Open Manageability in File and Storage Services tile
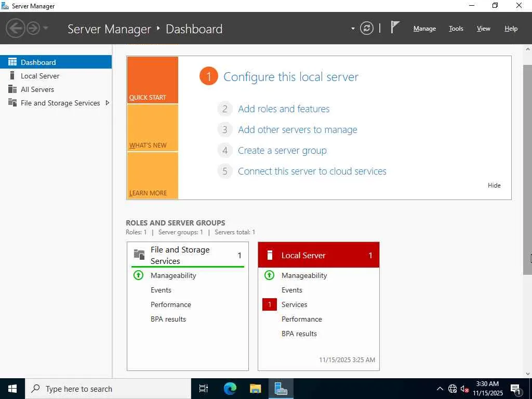 pyautogui.click(x=174, y=275)
